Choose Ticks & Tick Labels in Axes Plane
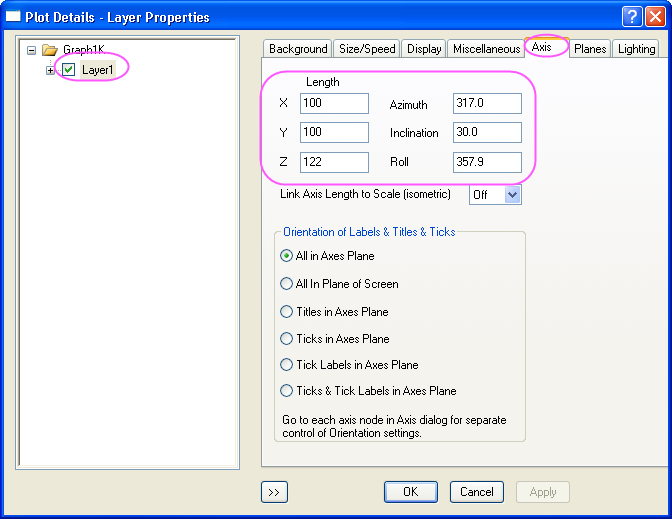The height and width of the screenshot is (519, 672). click(x=288, y=391)
